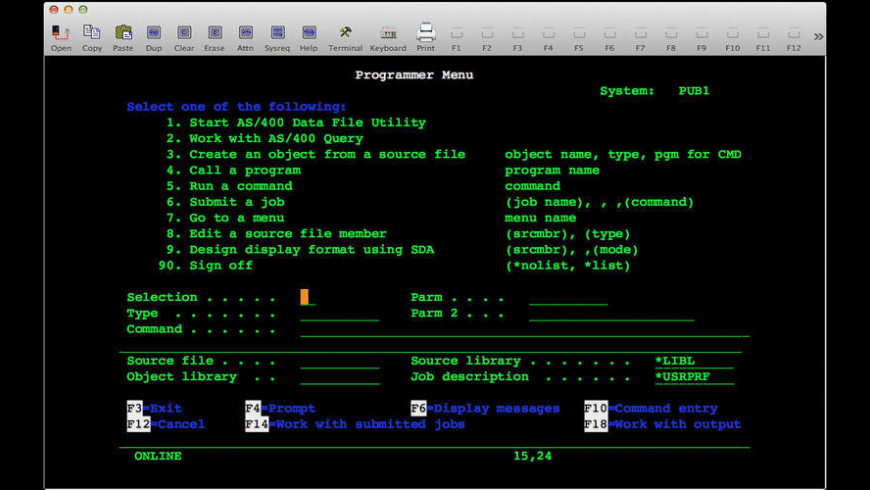Viewport: 870px width, 490px height.
Task: Click the Source library field *LIBL
Action: 675,361
